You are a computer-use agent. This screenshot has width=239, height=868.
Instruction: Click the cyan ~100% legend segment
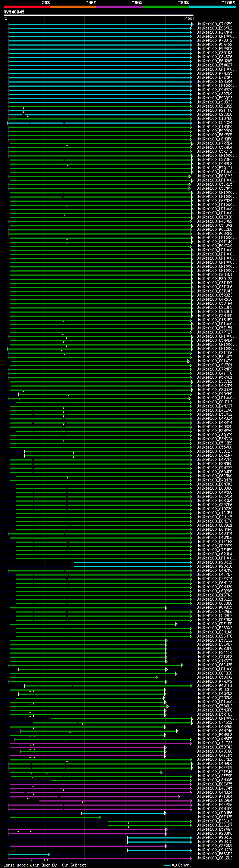click(x=212, y=7)
